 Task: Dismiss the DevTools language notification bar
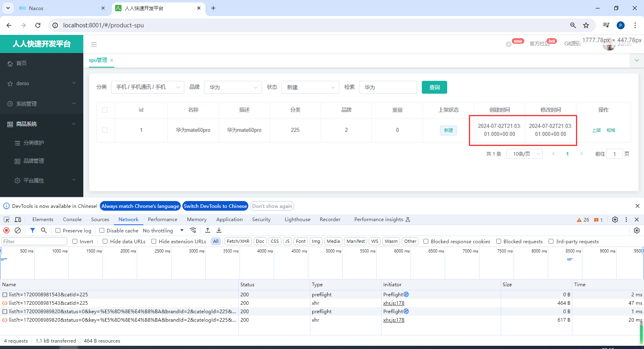pyautogui.click(x=638, y=206)
